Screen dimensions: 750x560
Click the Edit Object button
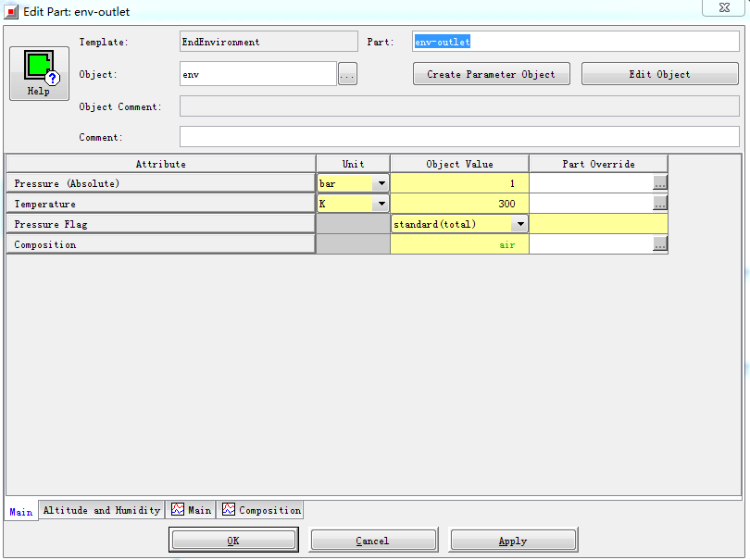pos(659,74)
